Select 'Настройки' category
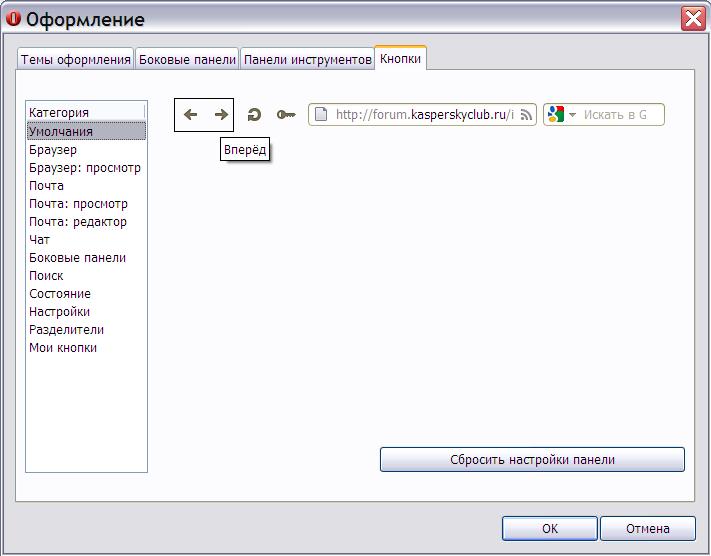Viewport: 711px width, 556px height. (x=86, y=312)
